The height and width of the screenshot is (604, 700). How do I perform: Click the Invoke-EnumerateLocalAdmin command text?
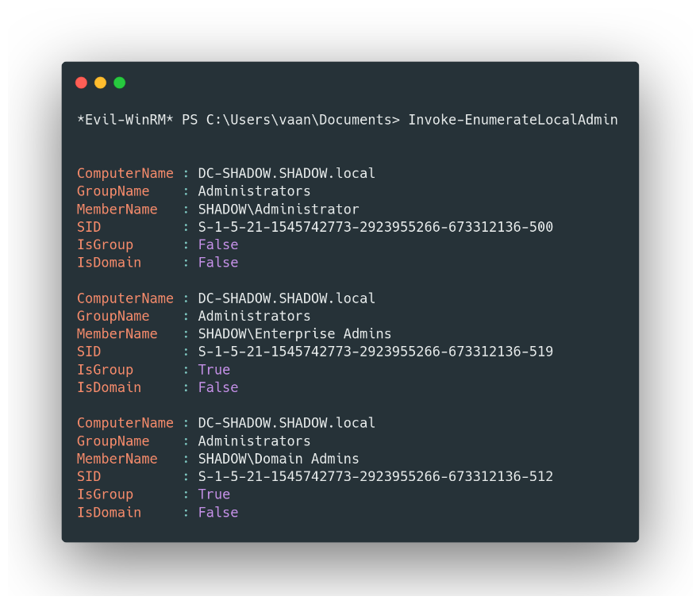pyautogui.click(x=513, y=120)
